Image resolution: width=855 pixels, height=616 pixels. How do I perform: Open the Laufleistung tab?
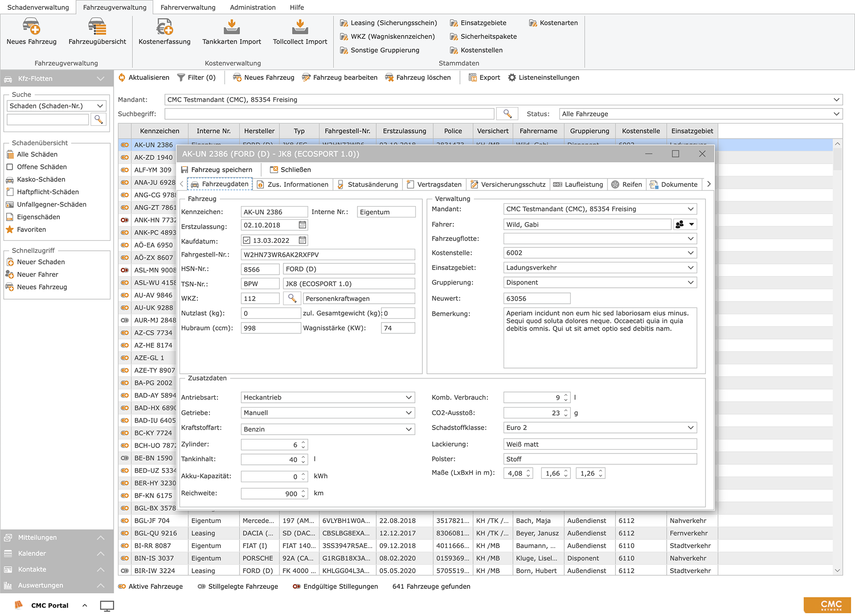click(578, 184)
